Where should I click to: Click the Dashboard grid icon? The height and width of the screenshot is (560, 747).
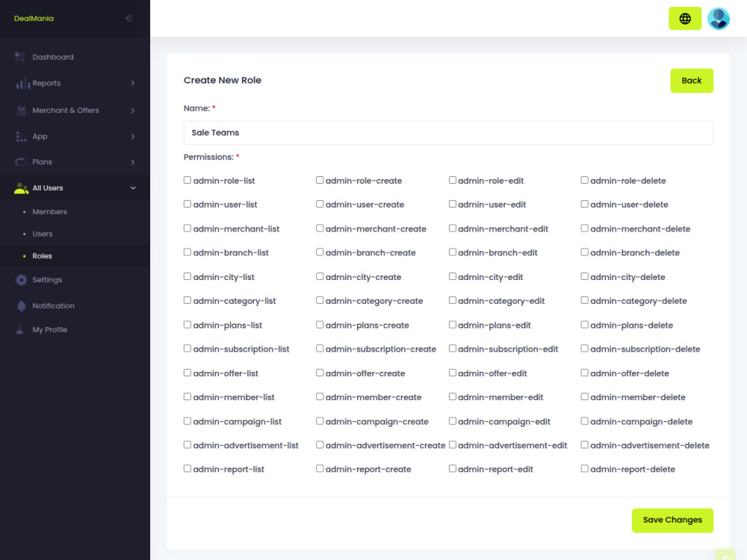coord(19,57)
